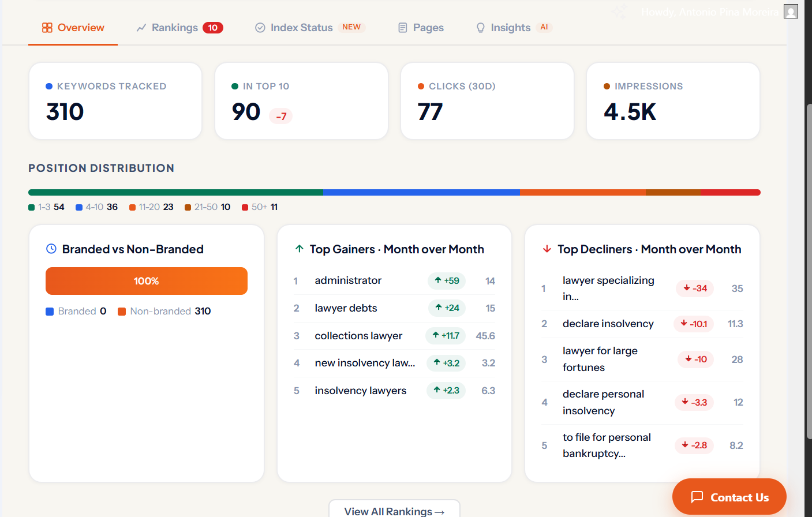Click the Howdy, Antonio Pina Moreira greeting
812x517 pixels.
710,12
